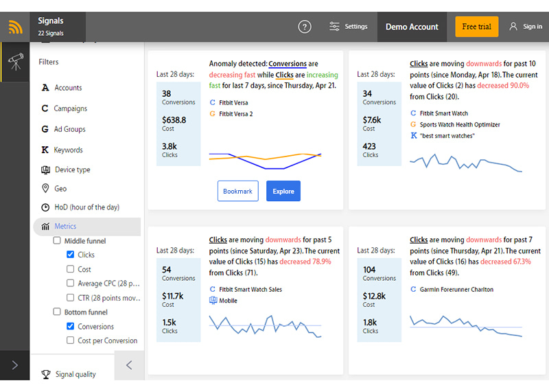Click the HoD clock icon
The width and height of the screenshot is (549, 392).
point(45,207)
